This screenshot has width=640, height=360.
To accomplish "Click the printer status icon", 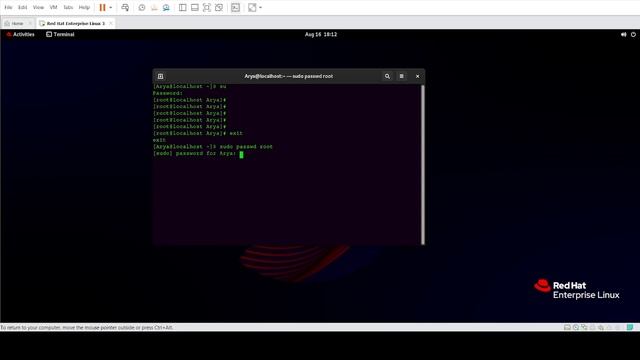I will (592, 327).
